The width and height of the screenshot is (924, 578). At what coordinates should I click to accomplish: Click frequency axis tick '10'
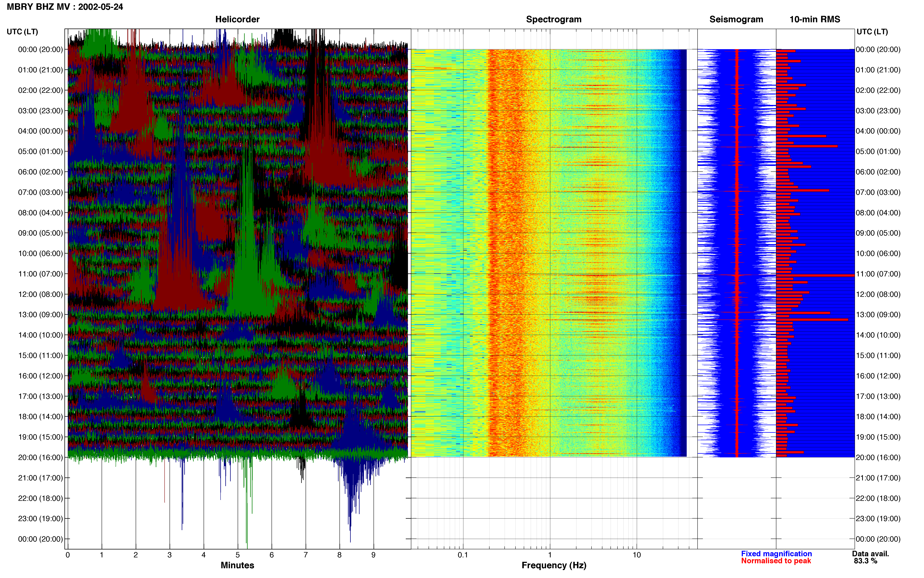click(x=637, y=555)
